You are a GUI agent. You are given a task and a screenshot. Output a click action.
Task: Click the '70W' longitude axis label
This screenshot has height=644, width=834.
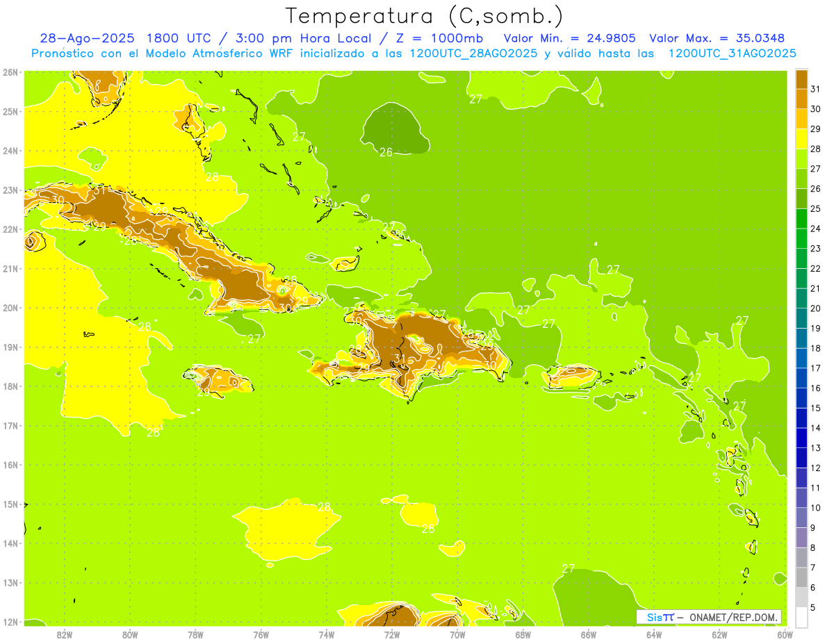click(457, 634)
